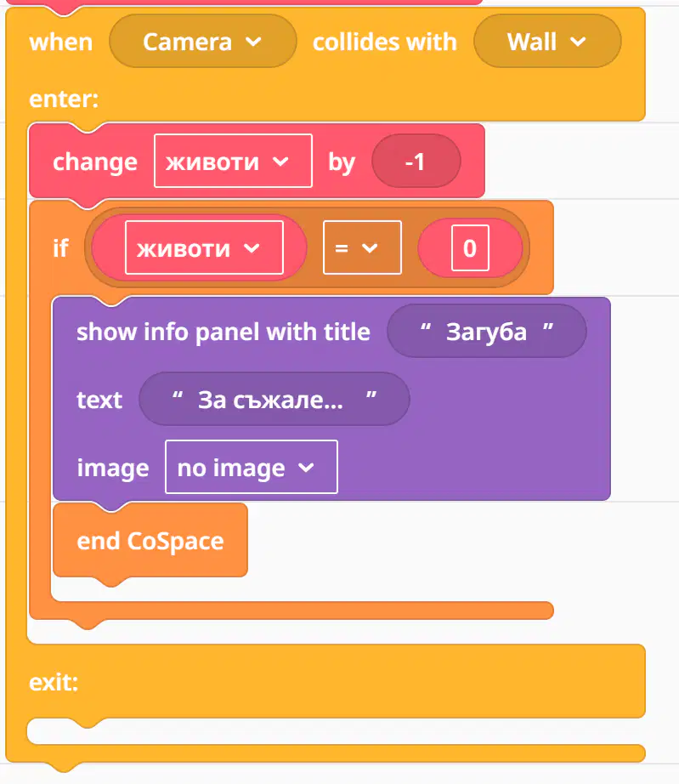Click the exit: section label

pyautogui.click(x=54, y=682)
